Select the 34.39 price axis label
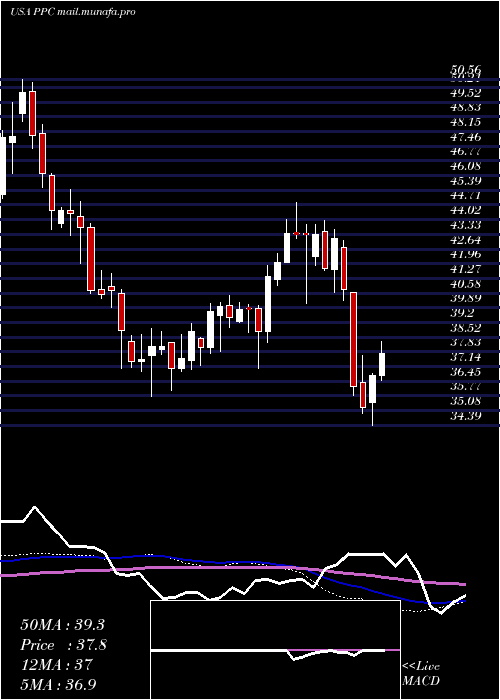The image size is (500, 700). point(466,416)
